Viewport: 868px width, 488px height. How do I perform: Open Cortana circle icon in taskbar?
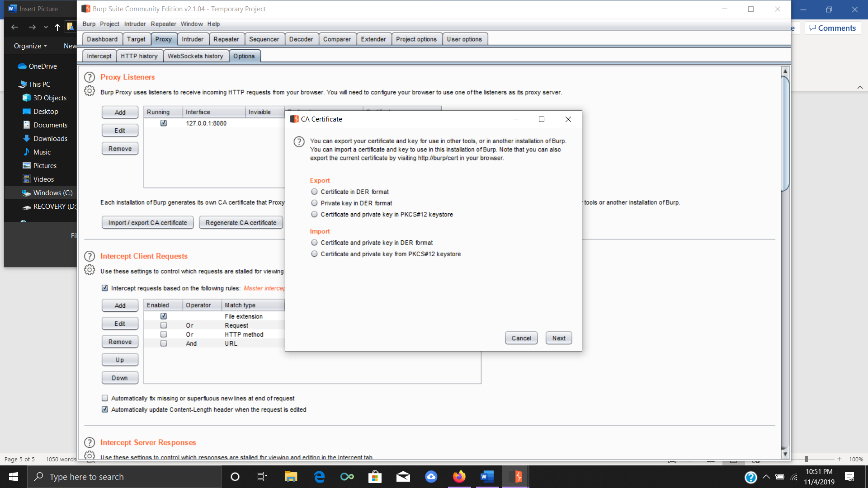(x=235, y=477)
